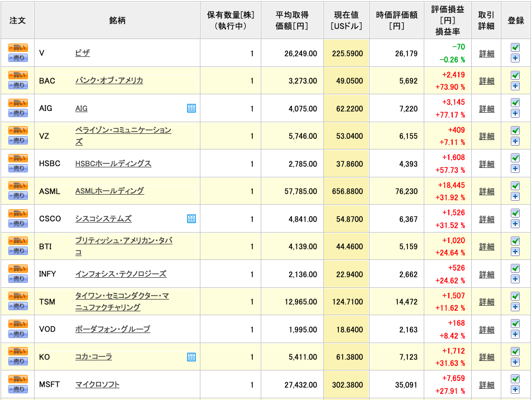Viewport: 532px width, 400px height.
Task: Click the 買い button for ASML
Action: click(x=18, y=186)
